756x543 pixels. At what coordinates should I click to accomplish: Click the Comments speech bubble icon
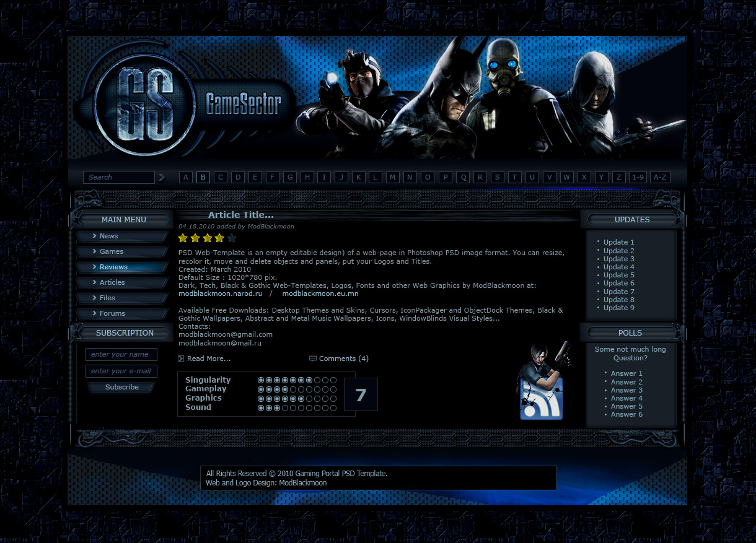point(313,358)
